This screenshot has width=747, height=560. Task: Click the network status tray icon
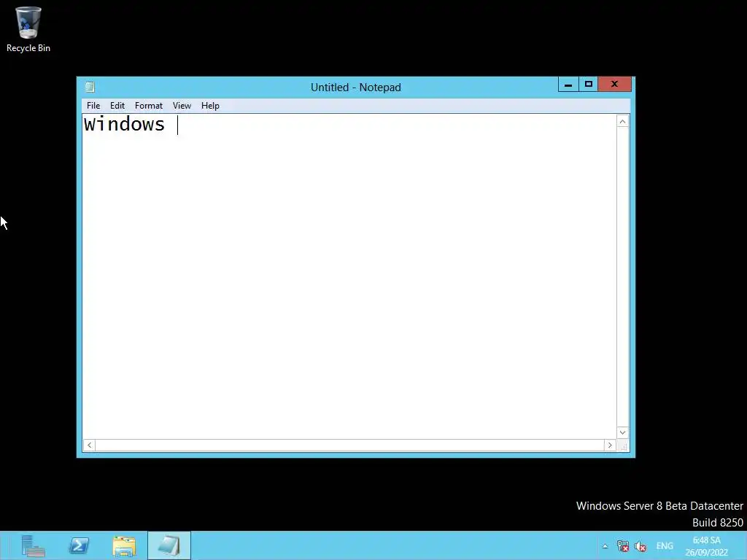point(623,546)
